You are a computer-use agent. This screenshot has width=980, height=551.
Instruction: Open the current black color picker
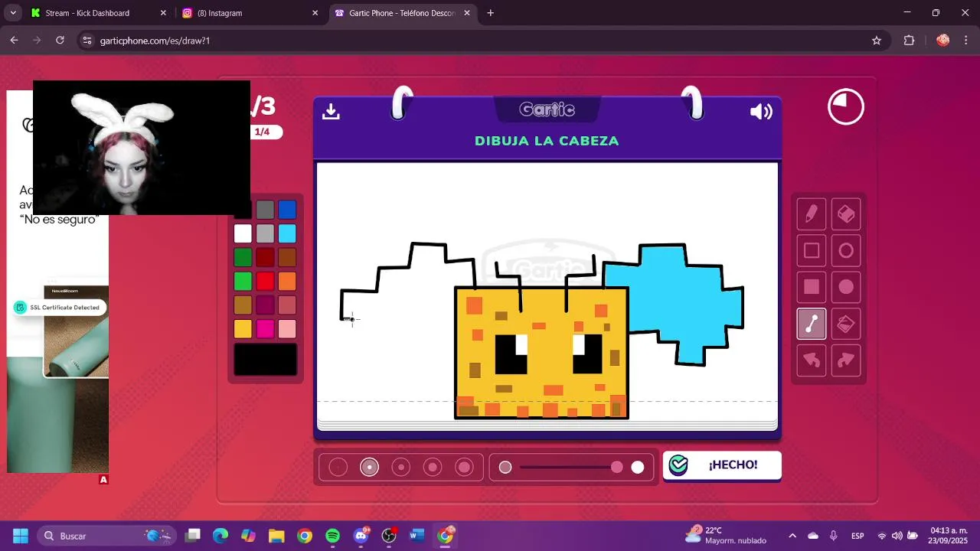point(265,360)
